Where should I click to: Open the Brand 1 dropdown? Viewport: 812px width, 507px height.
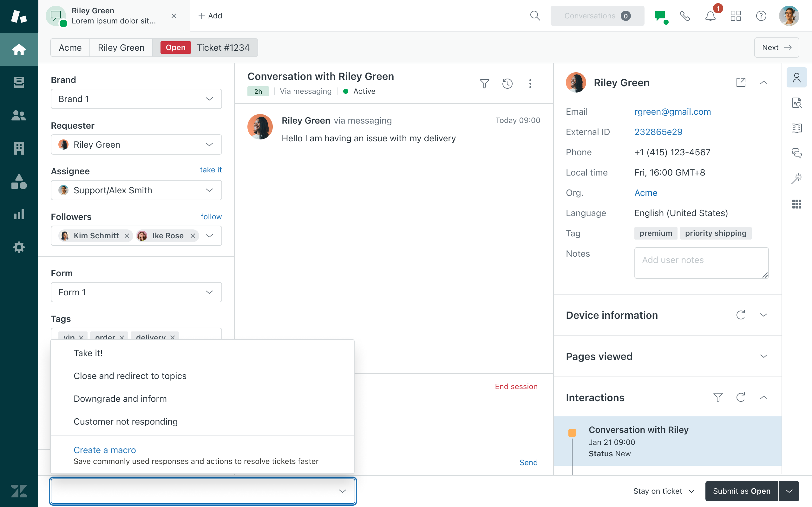click(x=136, y=99)
